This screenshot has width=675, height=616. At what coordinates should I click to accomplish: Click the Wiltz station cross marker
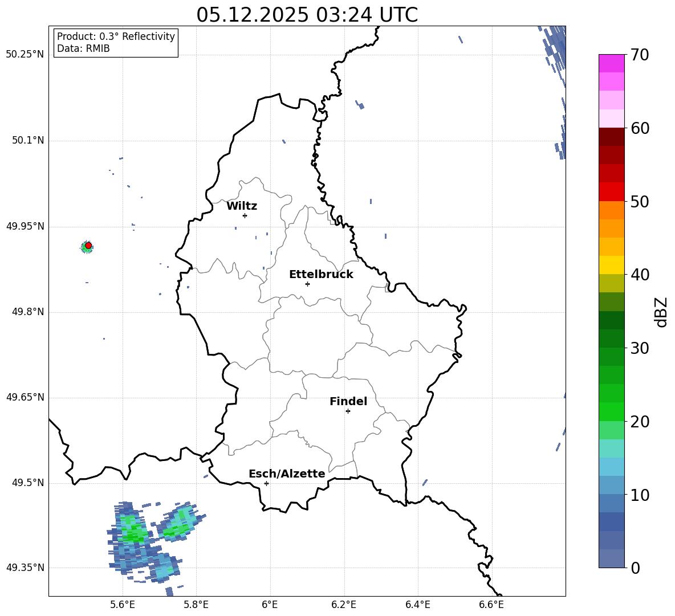245,215
